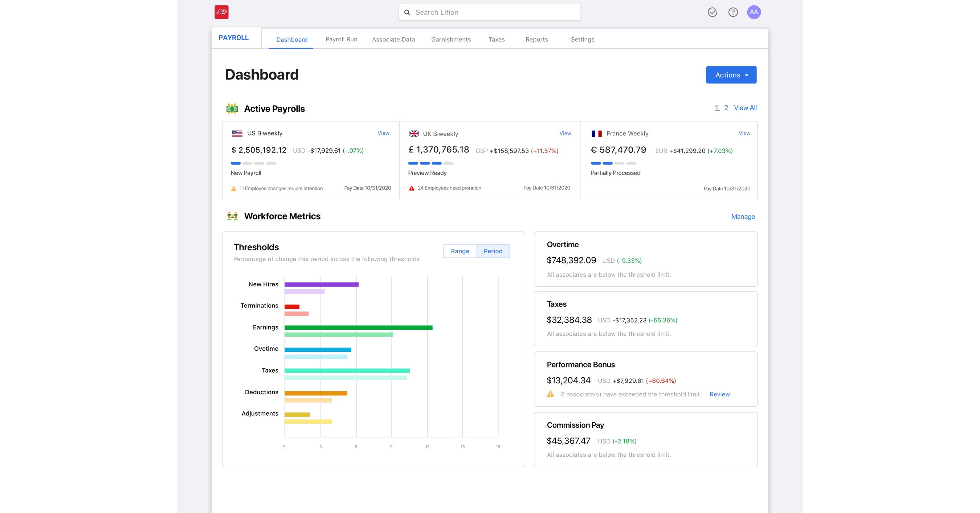Click '11 Employee changes require attention'

pos(281,188)
